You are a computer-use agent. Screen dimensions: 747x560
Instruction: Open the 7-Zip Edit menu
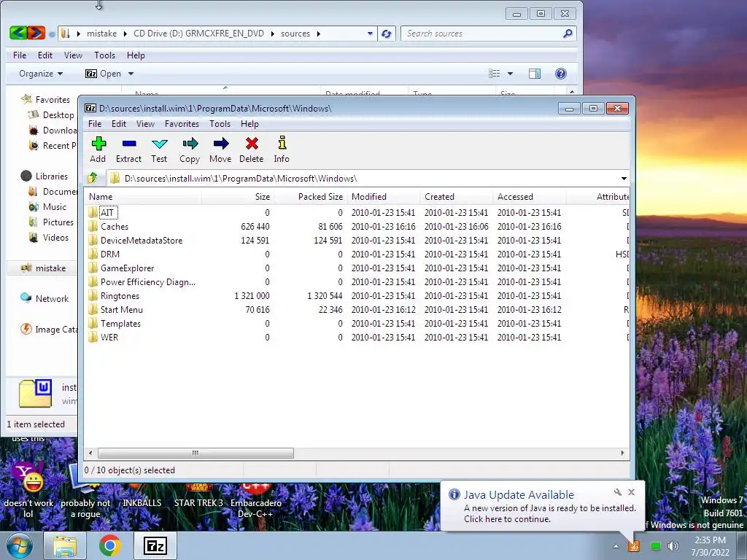click(x=119, y=124)
